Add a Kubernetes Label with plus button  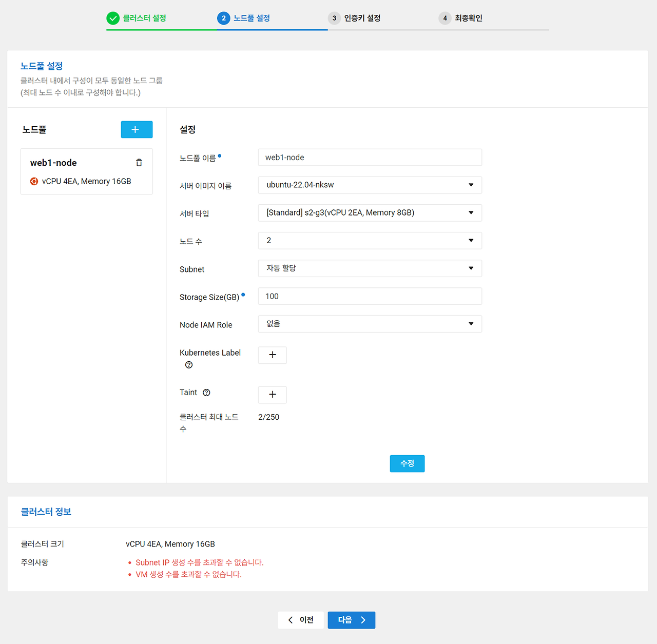tap(272, 355)
